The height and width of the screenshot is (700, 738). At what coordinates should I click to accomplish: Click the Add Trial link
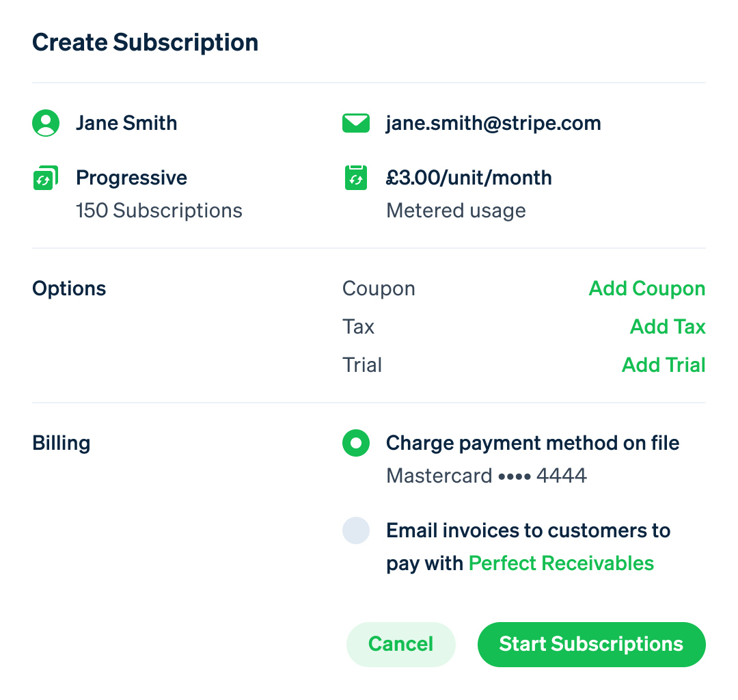pyautogui.click(x=663, y=365)
